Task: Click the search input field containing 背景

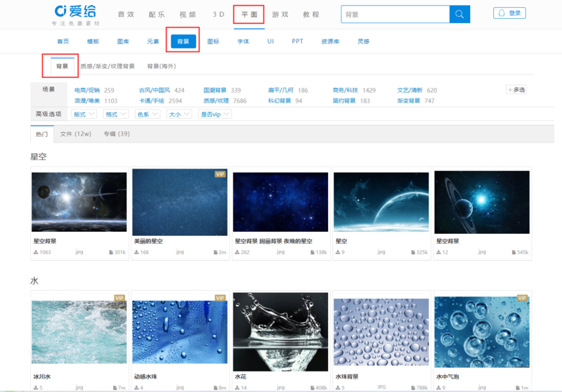Action: click(396, 14)
